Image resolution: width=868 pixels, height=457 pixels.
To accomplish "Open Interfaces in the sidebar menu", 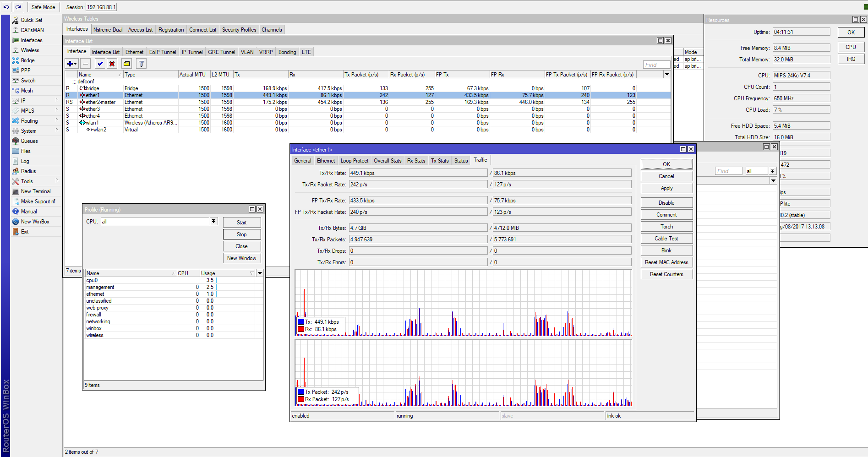I will (x=31, y=40).
